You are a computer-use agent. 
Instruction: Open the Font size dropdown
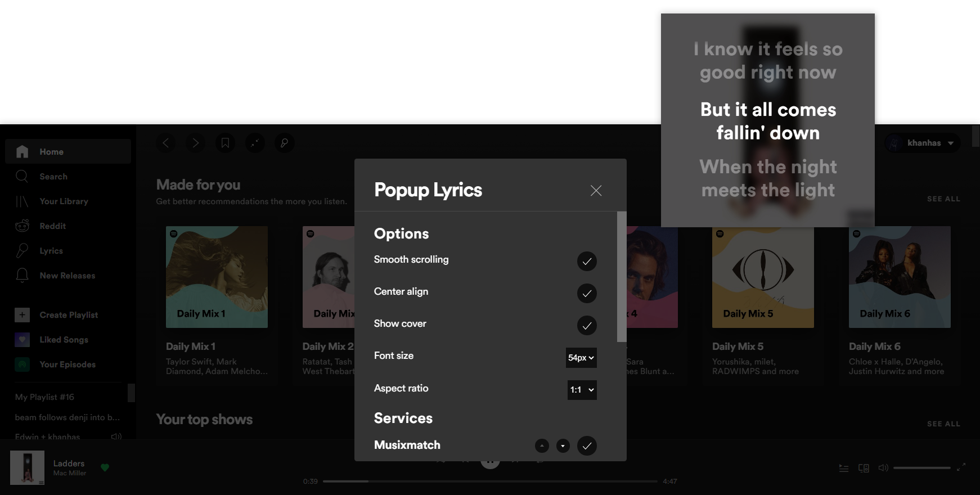pos(581,357)
